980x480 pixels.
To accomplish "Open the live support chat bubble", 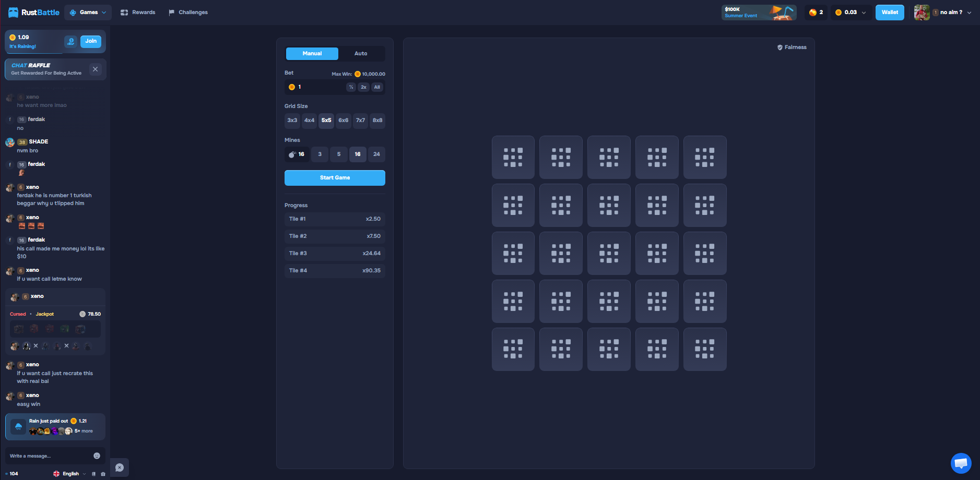I will pyautogui.click(x=961, y=463).
